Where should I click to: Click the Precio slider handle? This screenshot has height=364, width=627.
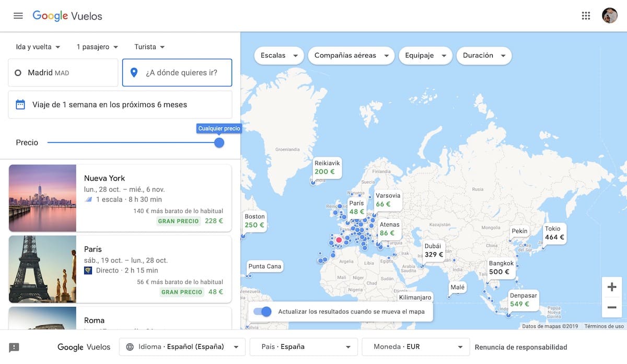pyautogui.click(x=219, y=143)
